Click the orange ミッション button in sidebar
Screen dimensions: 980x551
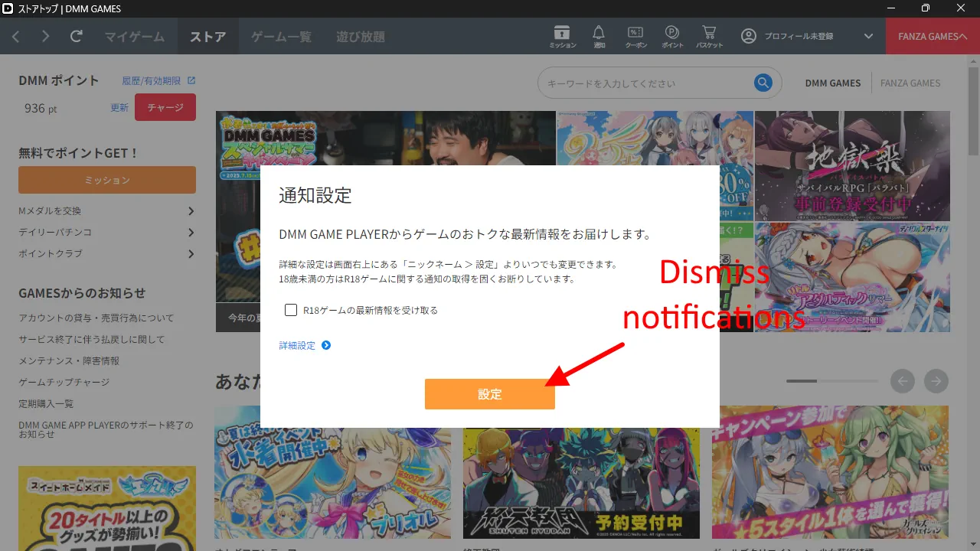[107, 180]
